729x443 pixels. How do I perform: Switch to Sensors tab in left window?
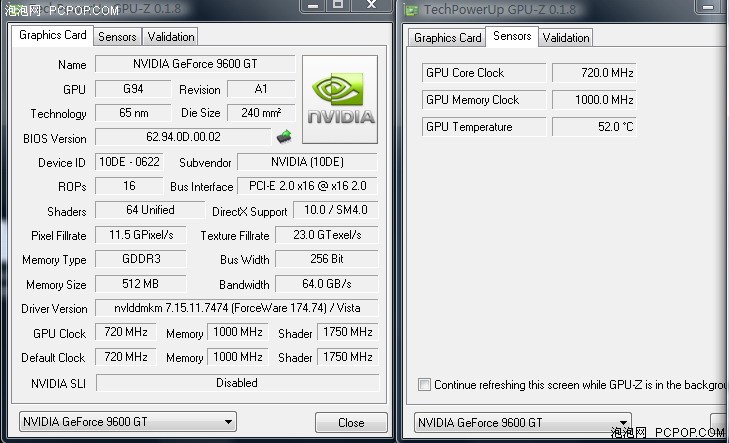[x=117, y=37]
